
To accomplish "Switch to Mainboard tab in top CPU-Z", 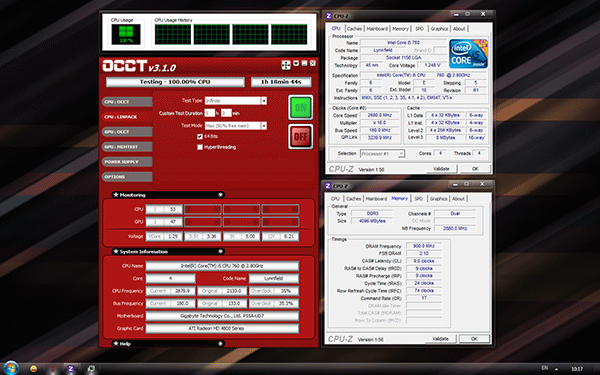I will 377,29.
